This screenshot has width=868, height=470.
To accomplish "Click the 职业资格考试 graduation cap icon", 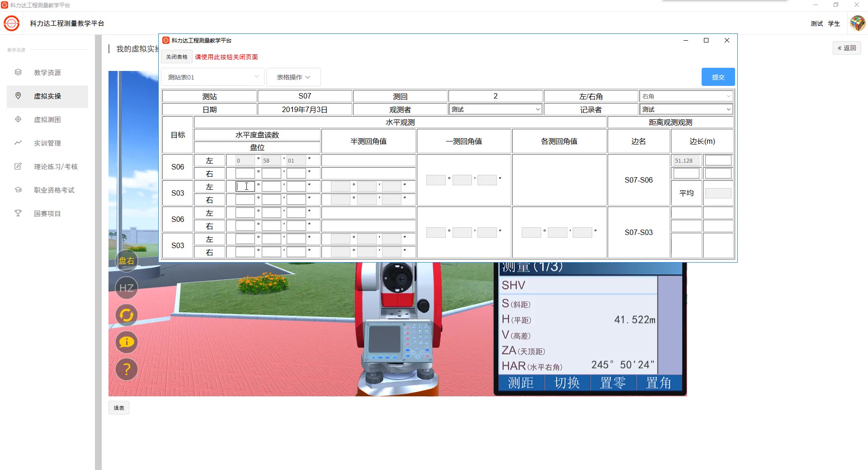I will click(x=18, y=190).
